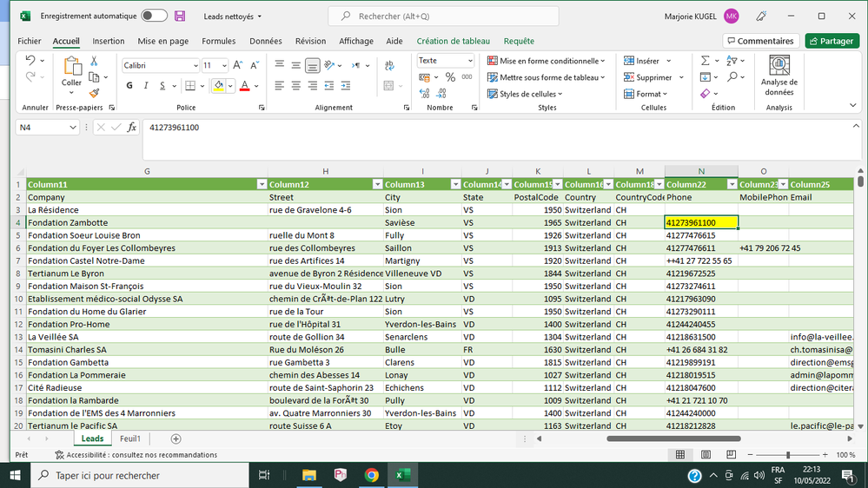Image resolution: width=868 pixels, height=488 pixels.
Task: Open Column11 filter dropdown arrow
Action: pos(262,184)
